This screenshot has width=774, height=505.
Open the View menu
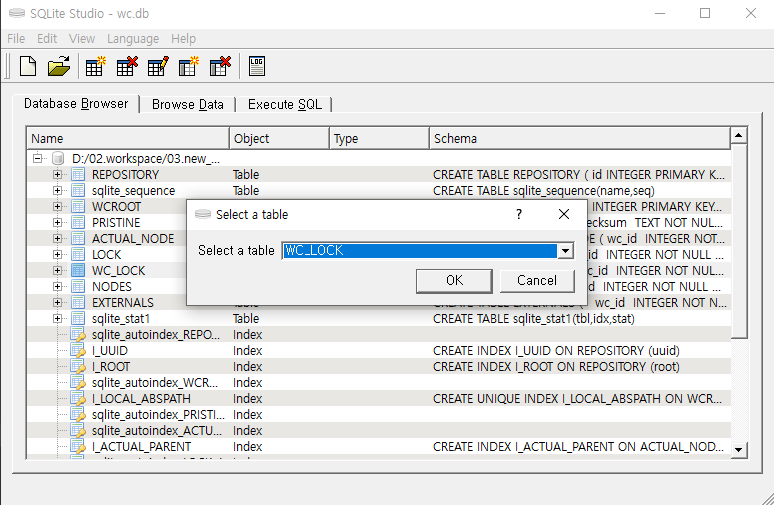[x=82, y=39]
